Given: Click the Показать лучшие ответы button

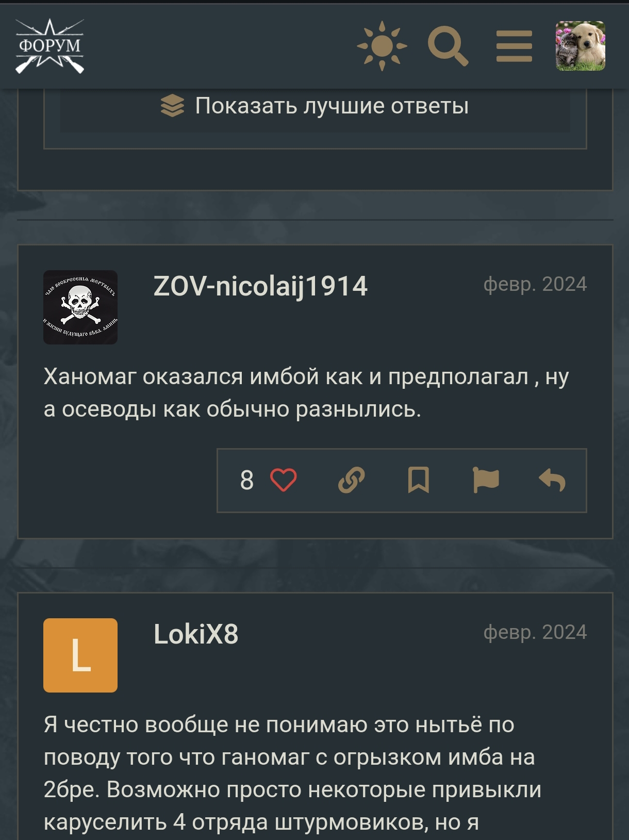Looking at the screenshot, I should 315,106.
